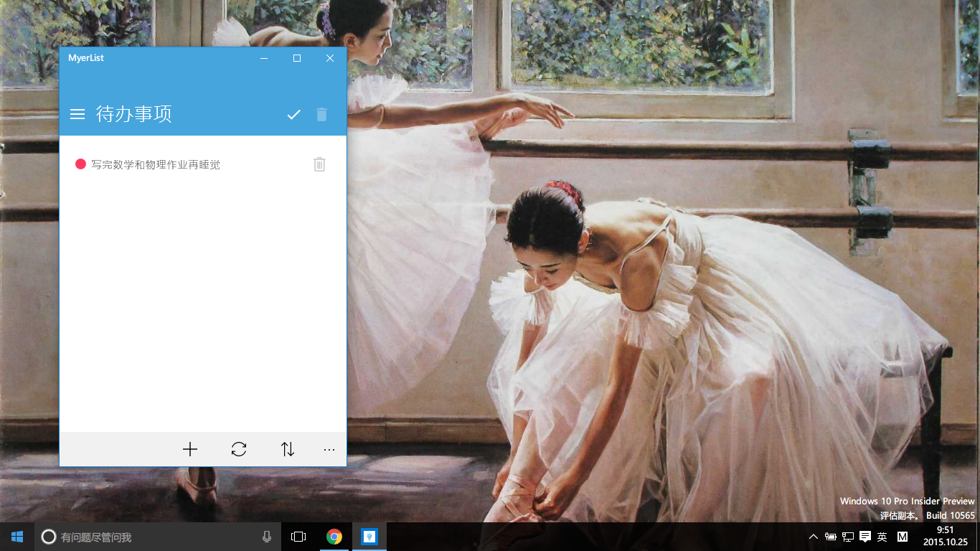Open the Windows Start menu

click(17, 537)
